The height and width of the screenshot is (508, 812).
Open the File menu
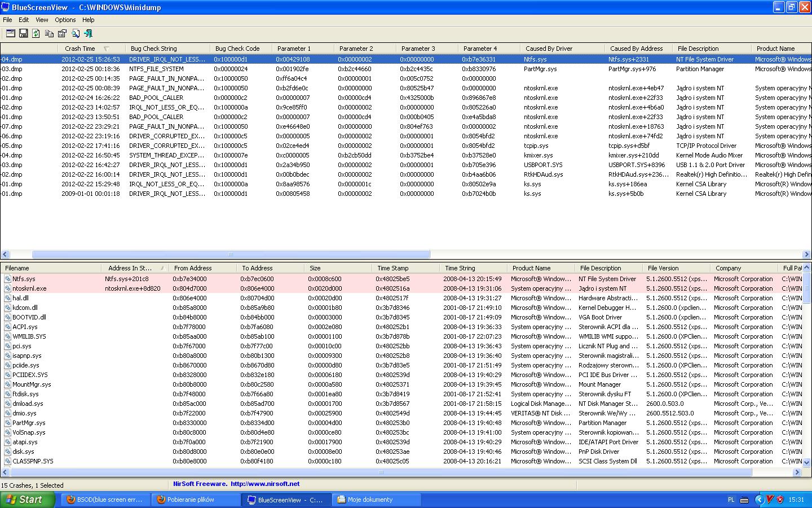[7, 20]
